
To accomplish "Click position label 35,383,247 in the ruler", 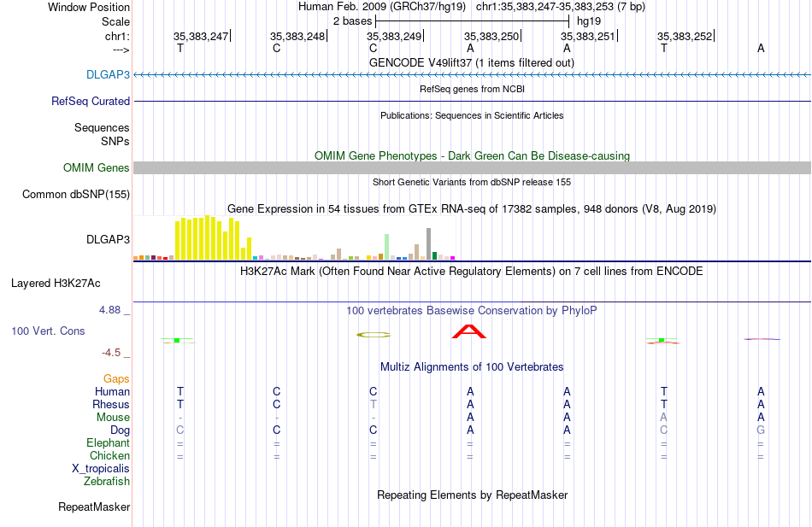I will click(x=200, y=36).
